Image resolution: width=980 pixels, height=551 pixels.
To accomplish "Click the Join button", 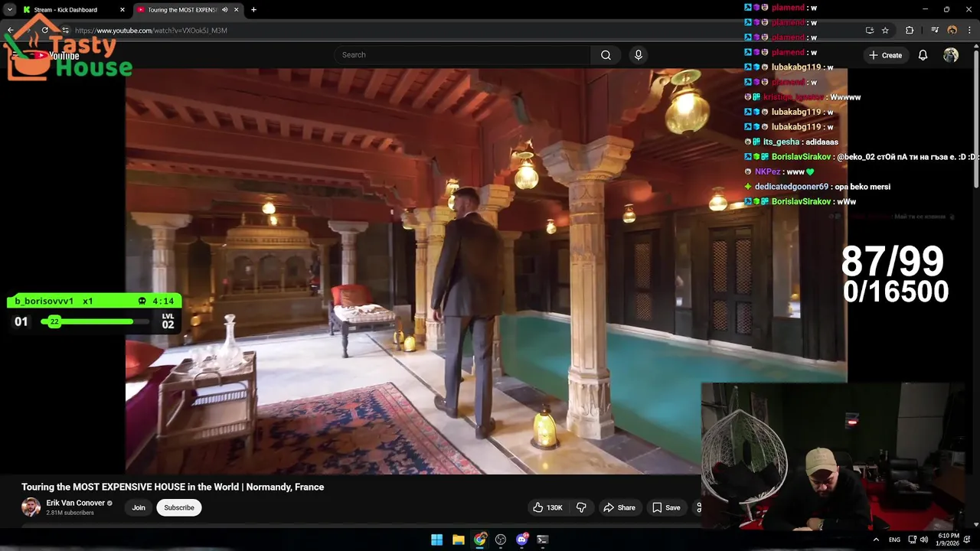I will pos(139,507).
